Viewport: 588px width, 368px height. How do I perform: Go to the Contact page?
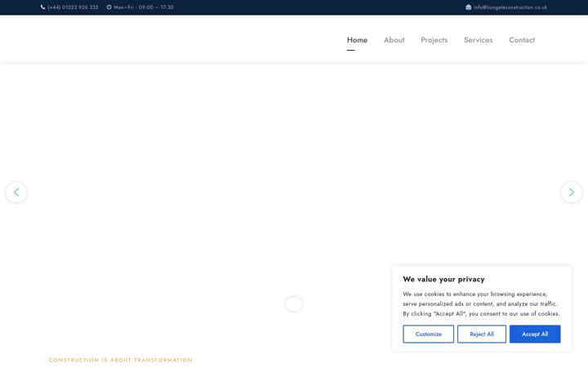click(522, 40)
